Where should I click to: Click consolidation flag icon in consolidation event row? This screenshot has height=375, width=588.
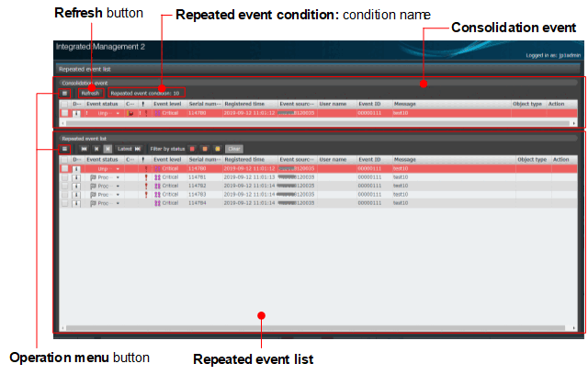point(130,113)
